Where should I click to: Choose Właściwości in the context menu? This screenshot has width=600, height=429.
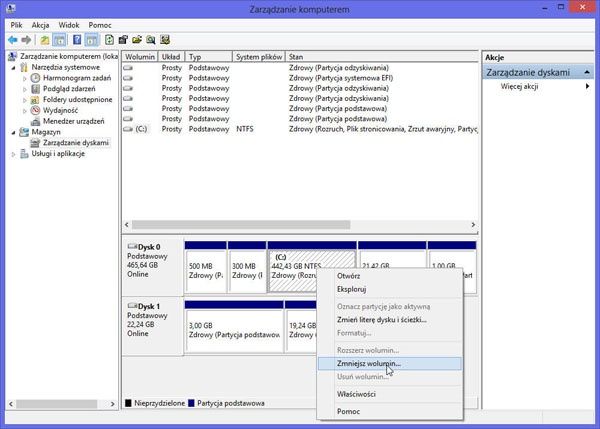click(x=390, y=394)
